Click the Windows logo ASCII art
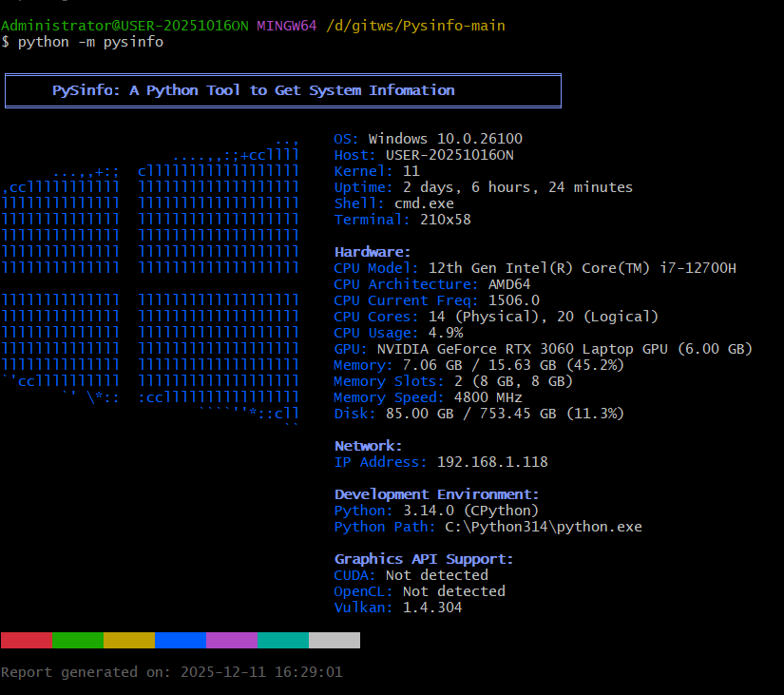The height and width of the screenshot is (695, 784). 150,280
